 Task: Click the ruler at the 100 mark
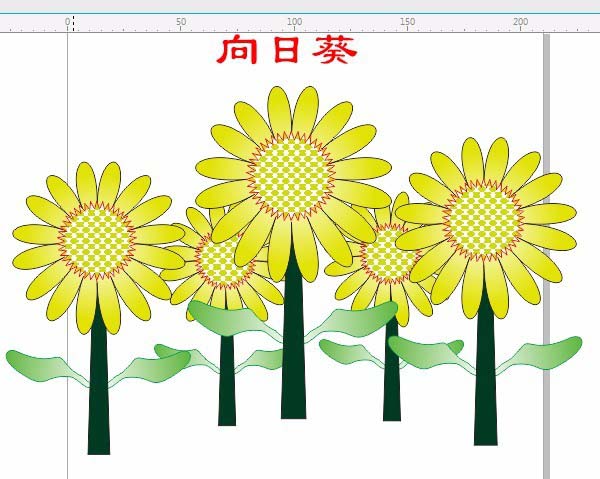[294, 22]
